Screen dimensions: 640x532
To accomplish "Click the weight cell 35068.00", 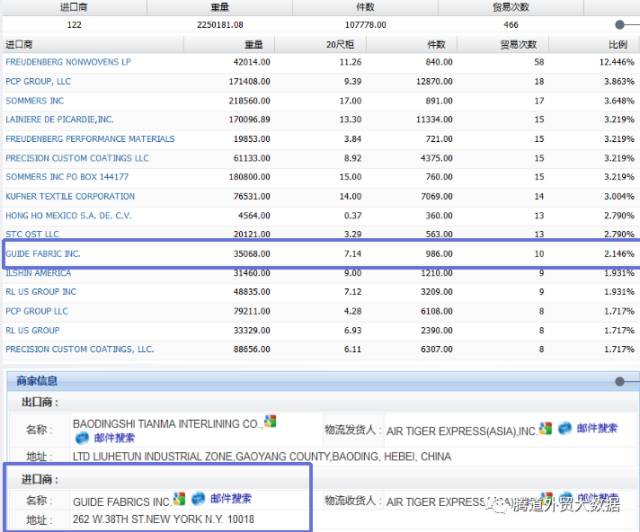I will [252, 254].
